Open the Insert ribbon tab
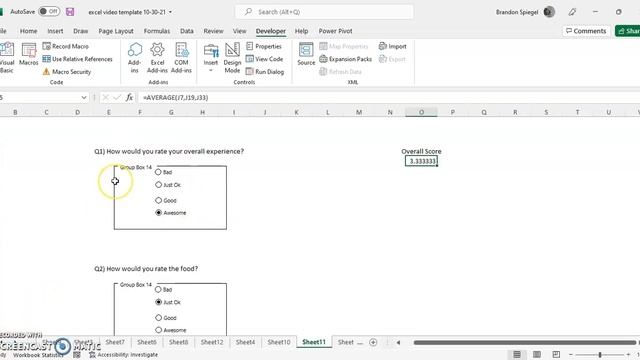 pos(55,31)
